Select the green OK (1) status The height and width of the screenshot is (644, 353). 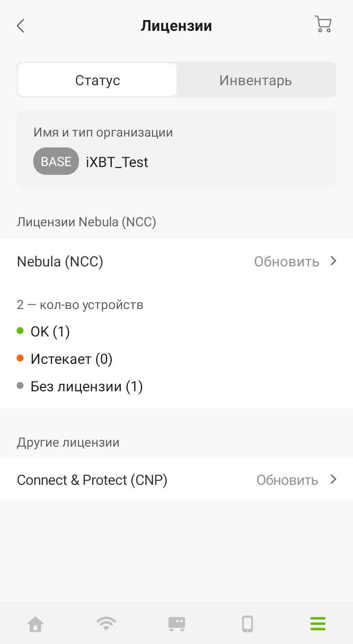50,332
